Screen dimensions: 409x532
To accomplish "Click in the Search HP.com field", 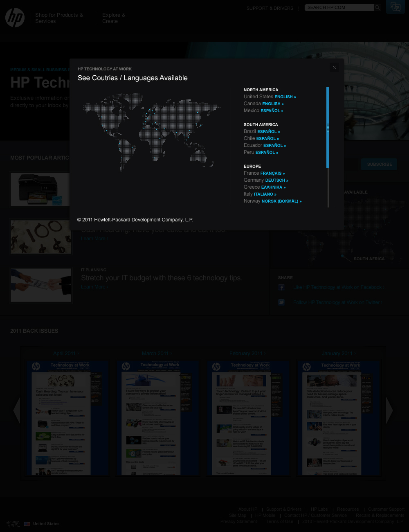I will (x=339, y=8).
